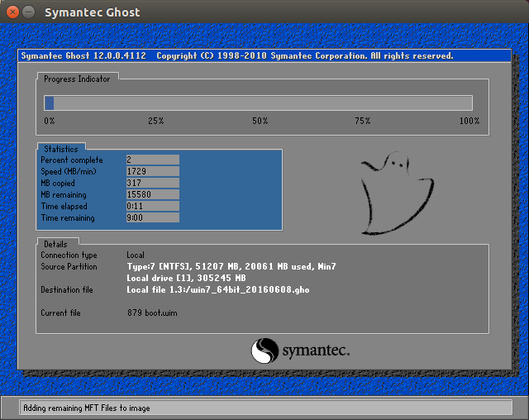Click the 'Speed (MB/min)' label

69,171
